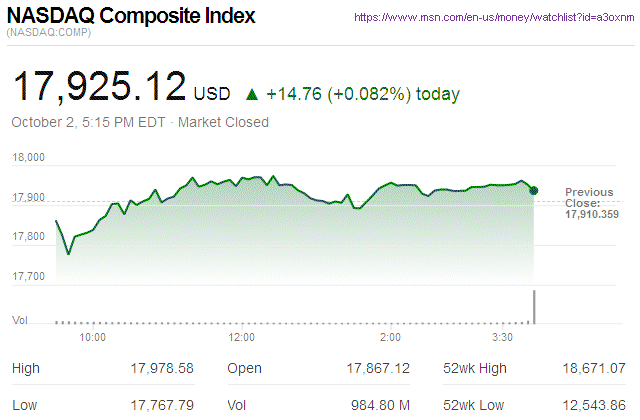This screenshot has width=640, height=420.
Task: Click the 3:30 time axis label
Action: (502, 337)
